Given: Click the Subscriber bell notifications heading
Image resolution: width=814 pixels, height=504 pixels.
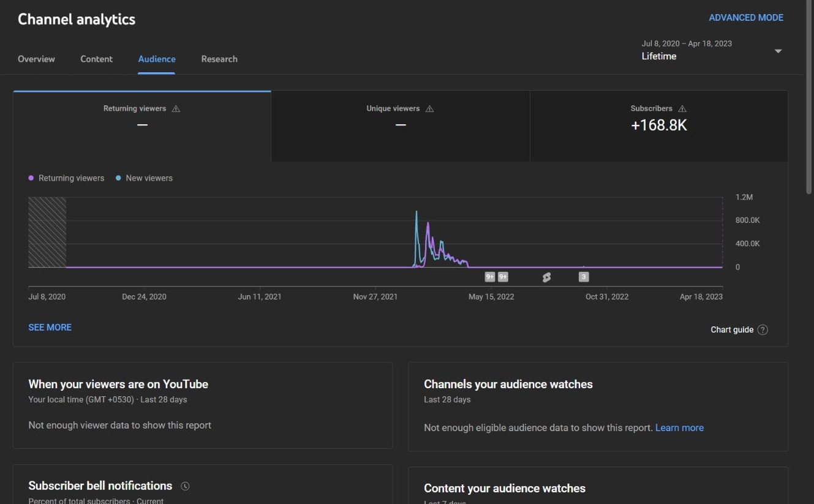Looking at the screenshot, I should tap(100, 486).
